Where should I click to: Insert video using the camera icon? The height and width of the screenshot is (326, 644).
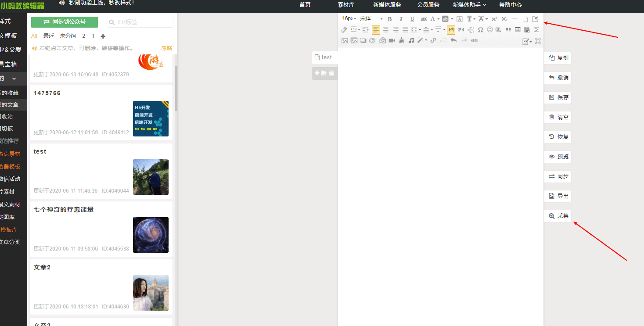point(392,41)
